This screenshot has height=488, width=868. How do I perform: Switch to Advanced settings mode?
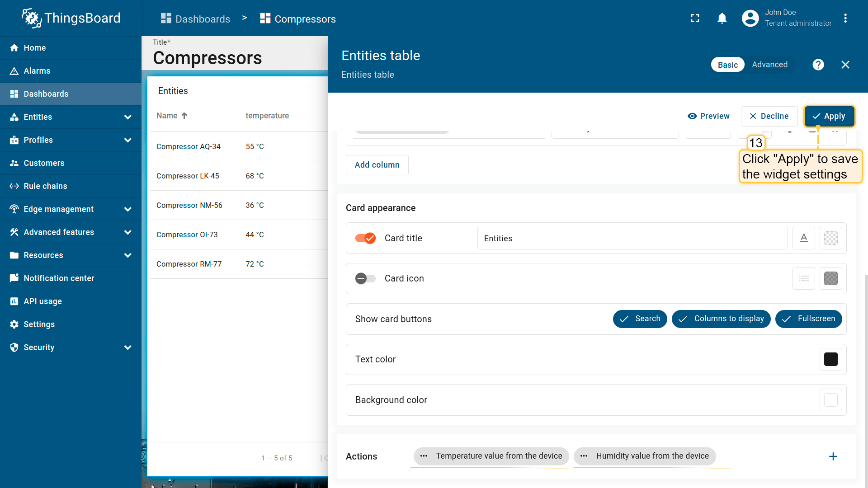769,65
